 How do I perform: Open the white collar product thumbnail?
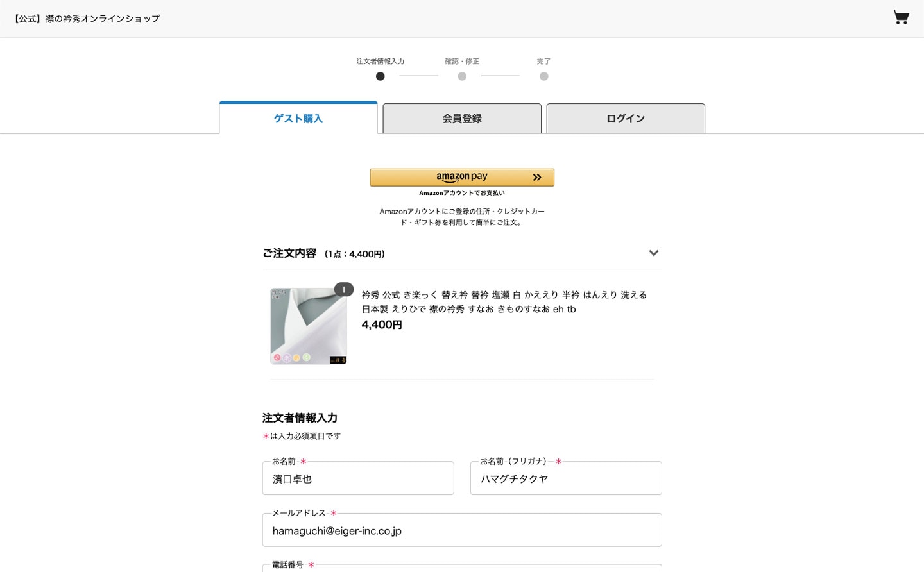pos(308,326)
